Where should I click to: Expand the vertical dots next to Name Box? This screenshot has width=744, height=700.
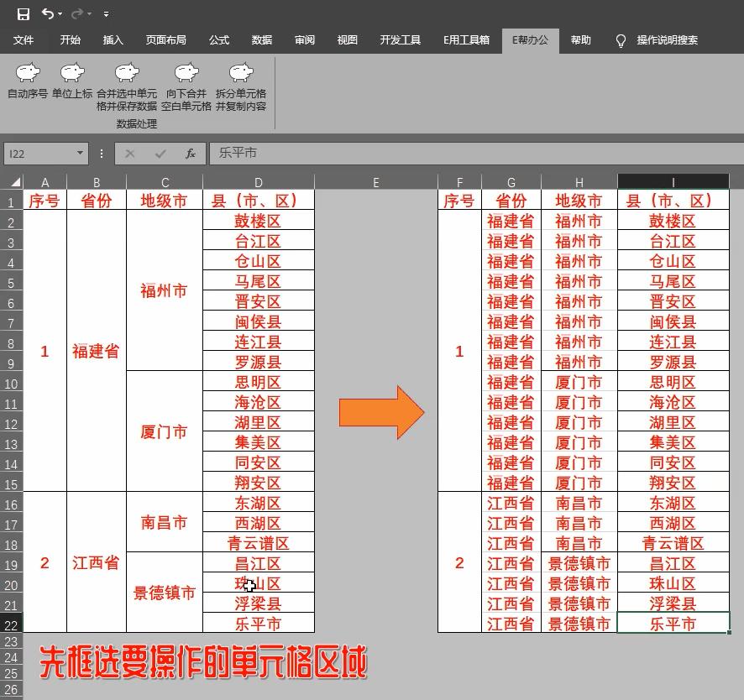[101, 154]
